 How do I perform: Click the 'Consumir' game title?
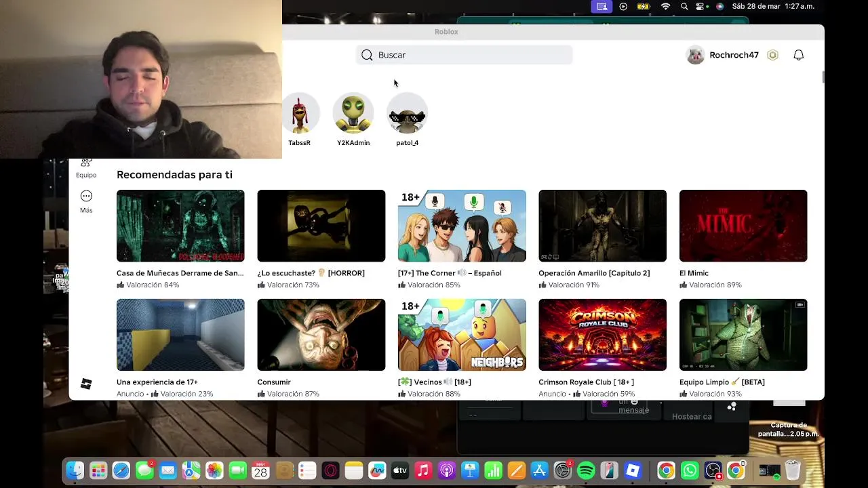point(274,382)
